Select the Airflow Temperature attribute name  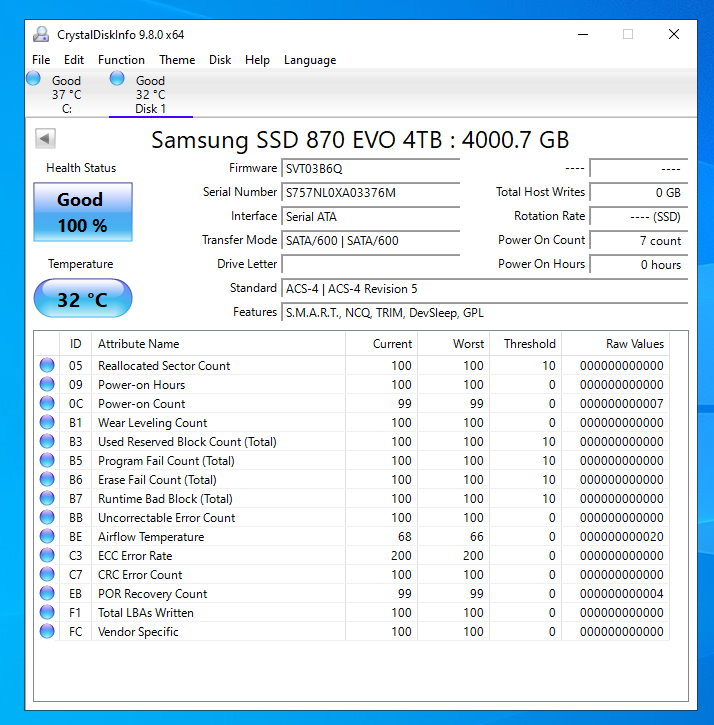click(x=151, y=536)
